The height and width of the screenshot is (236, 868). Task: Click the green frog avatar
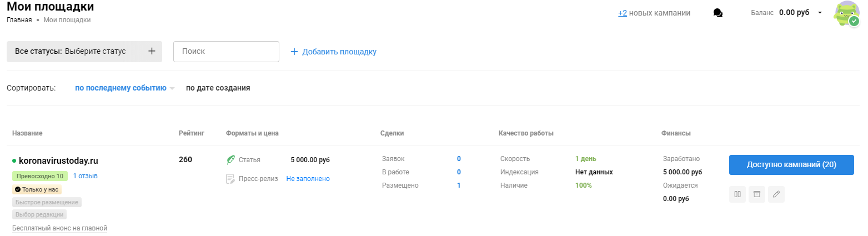coord(846,13)
